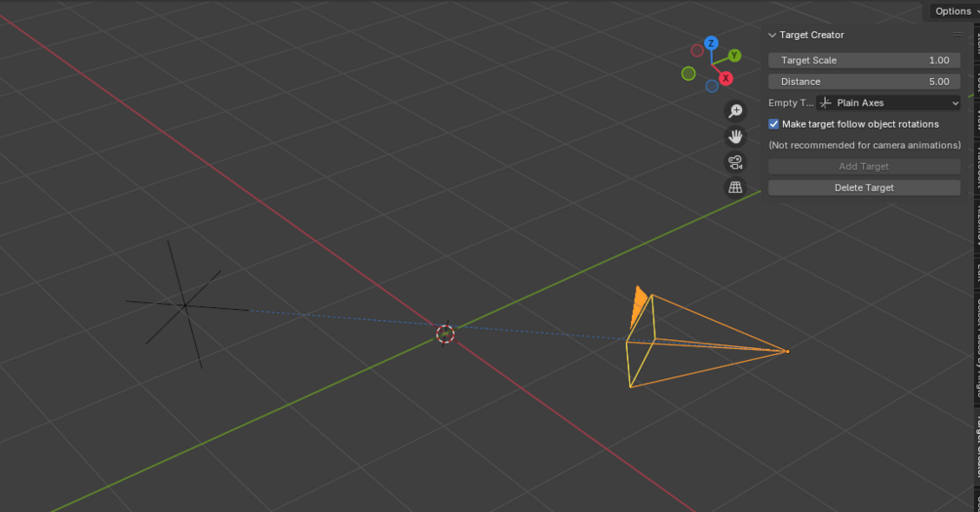Uncheck Make target follow object rotations
This screenshot has width=980, height=512.
[x=773, y=124]
